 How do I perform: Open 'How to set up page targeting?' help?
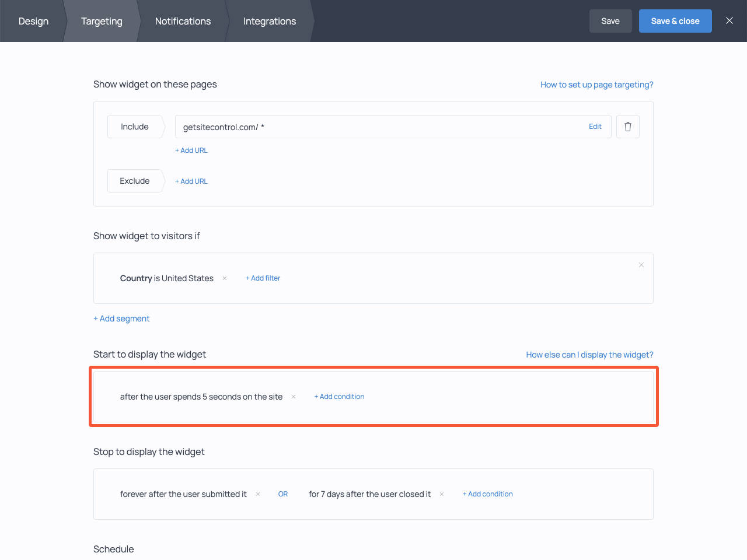point(596,85)
